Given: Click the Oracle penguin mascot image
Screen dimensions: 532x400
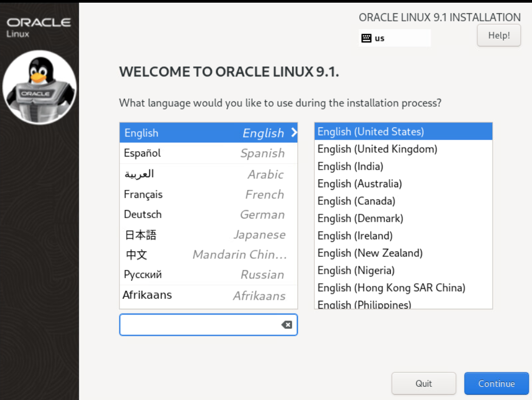Looking at the screenshot, I should click(x=39, y=88).
